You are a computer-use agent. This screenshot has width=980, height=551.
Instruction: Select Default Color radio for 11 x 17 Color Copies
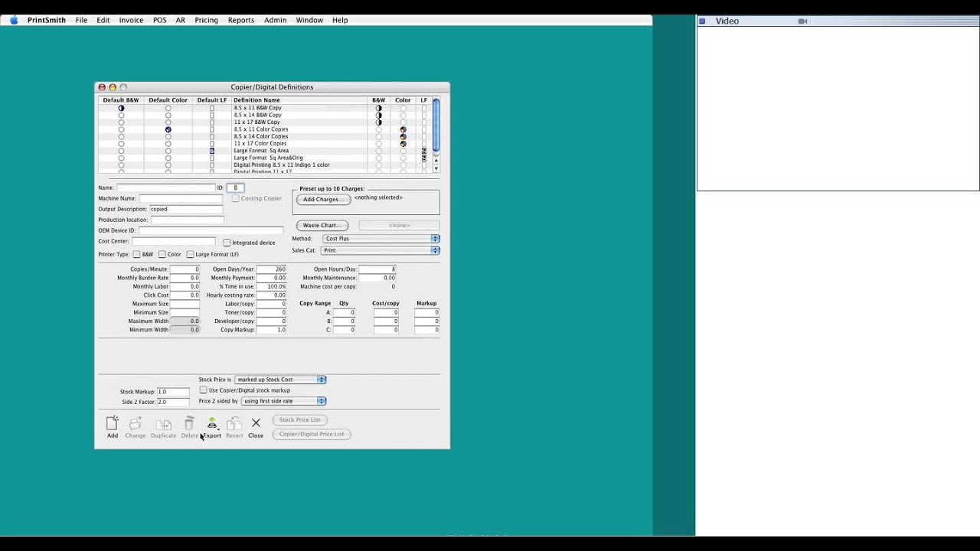tap(168, 144)
